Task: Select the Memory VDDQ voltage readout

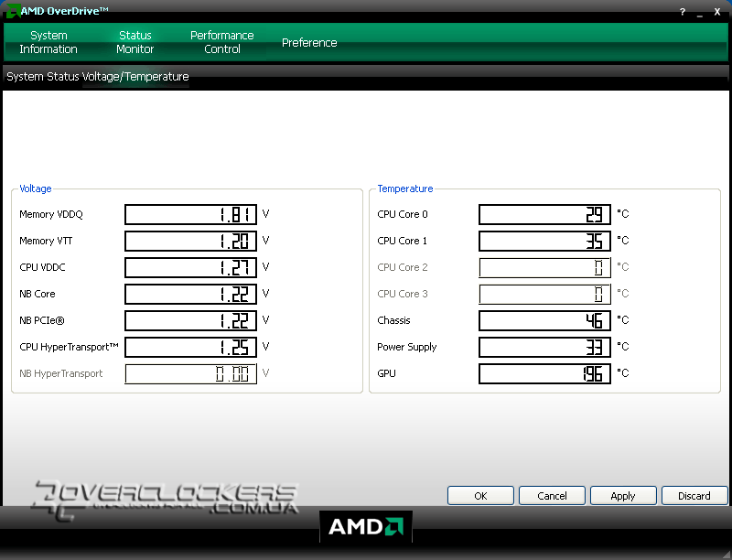Action: (x=190, y=215)
